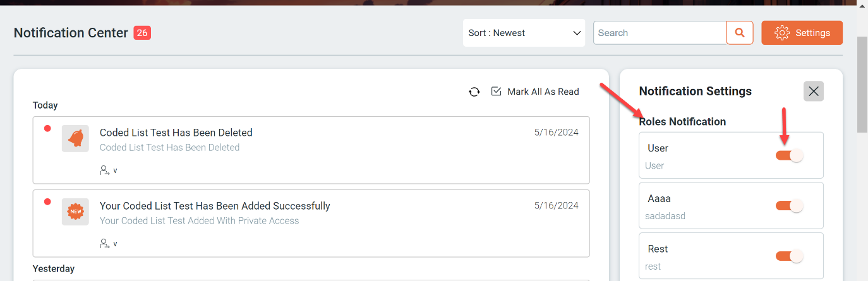Click user icon under Coded List Deleted
The image size is (868, 281).
click(104, 170)
